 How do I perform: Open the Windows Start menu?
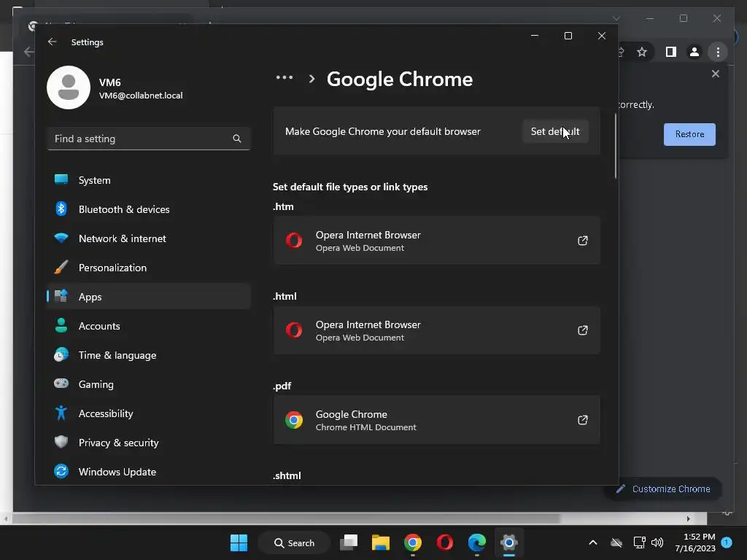click(x=239, y=542)
